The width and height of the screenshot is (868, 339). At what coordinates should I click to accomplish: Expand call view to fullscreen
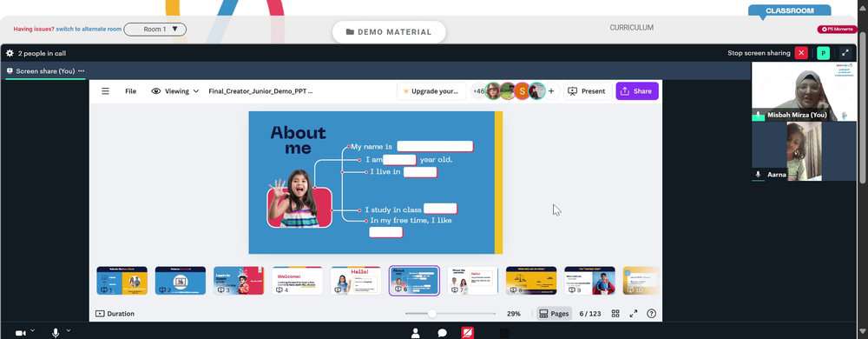845,53
